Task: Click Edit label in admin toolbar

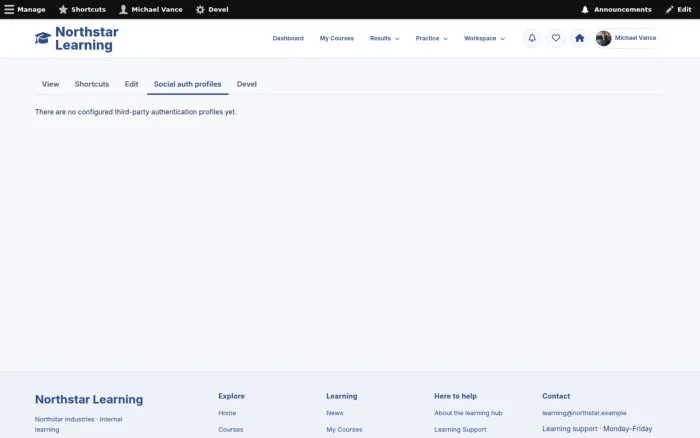Action: (684, 9)
